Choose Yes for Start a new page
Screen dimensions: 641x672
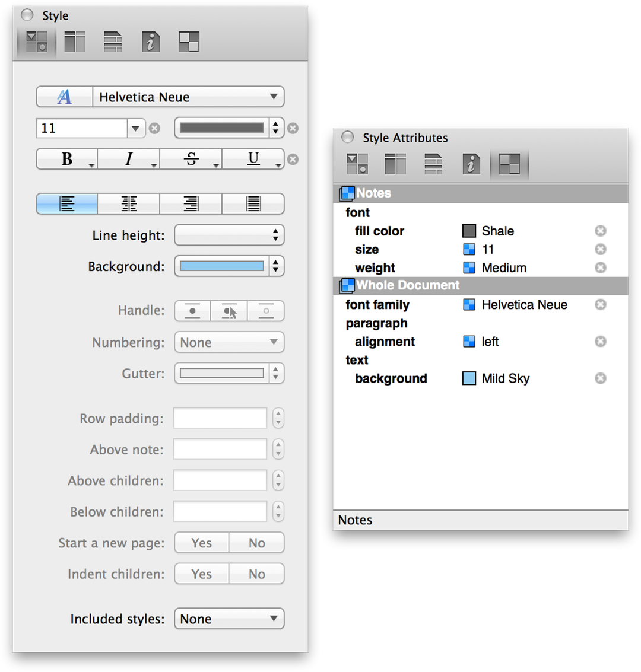202,543
